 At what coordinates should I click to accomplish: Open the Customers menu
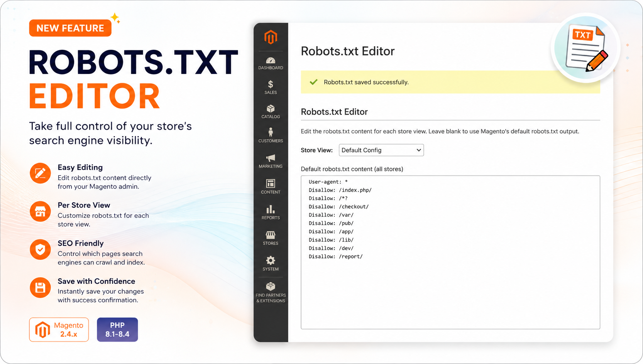tap(271, 135)
